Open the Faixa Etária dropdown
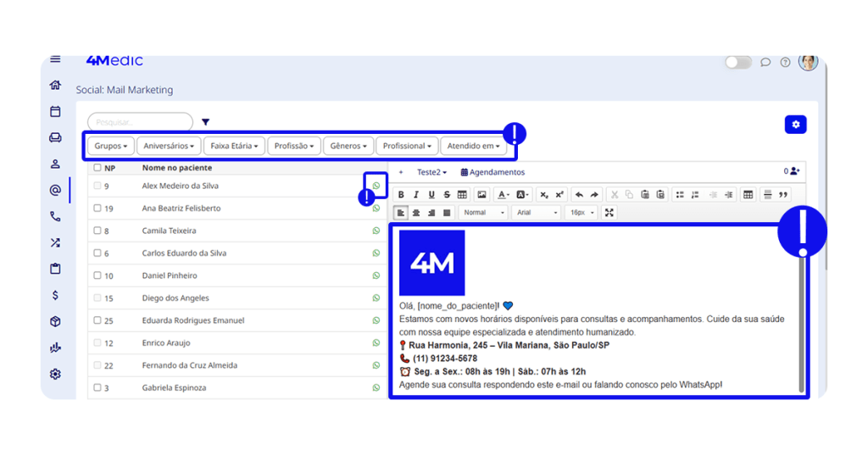This screenshot has height=456, width=868. click(234, 146)
